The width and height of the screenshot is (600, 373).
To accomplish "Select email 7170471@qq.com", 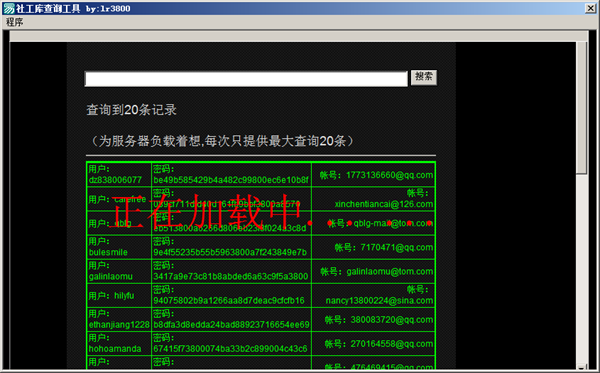I will [x=397, y=248].
